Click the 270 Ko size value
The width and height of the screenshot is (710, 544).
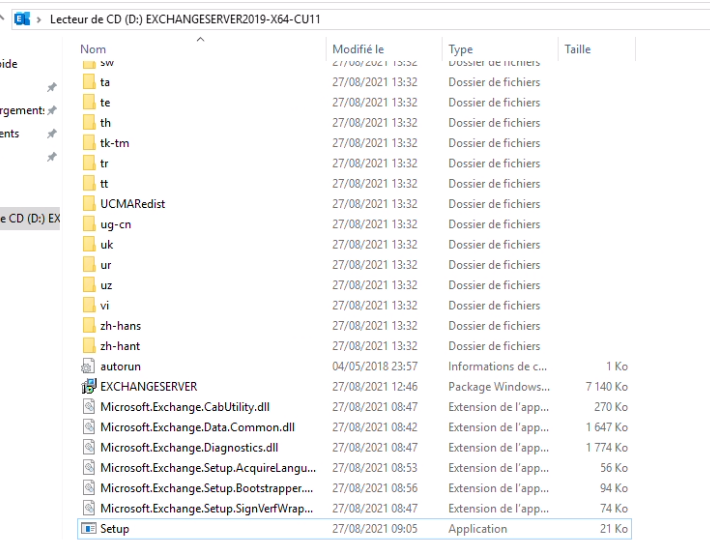click(611, 407)
